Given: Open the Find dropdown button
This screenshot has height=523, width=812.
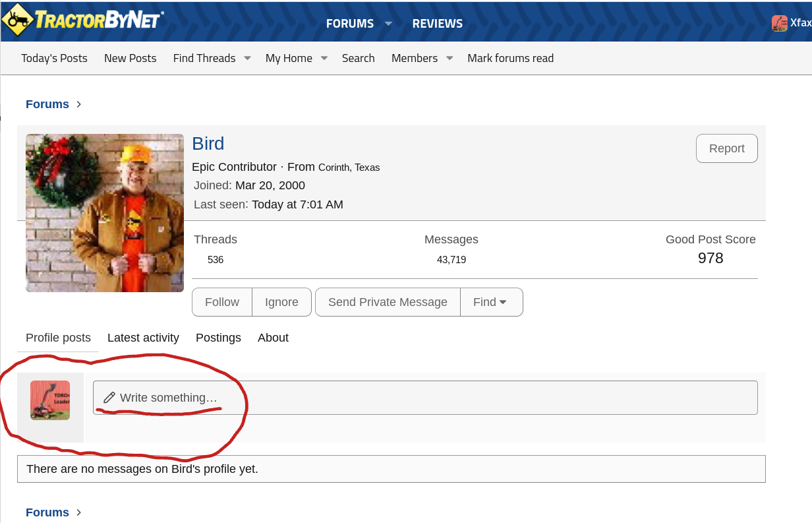Looking at the screenshot, I should coord(492,302).
